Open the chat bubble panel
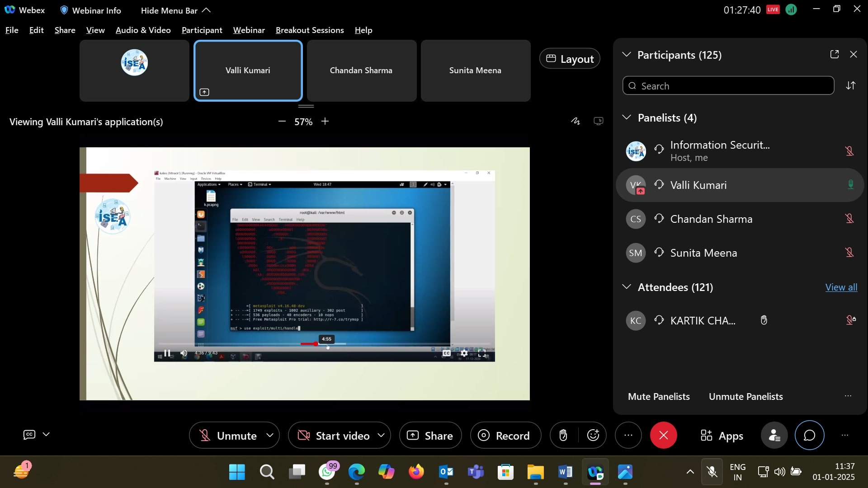This screenshot has height=488, width=868. pos(809,436)
